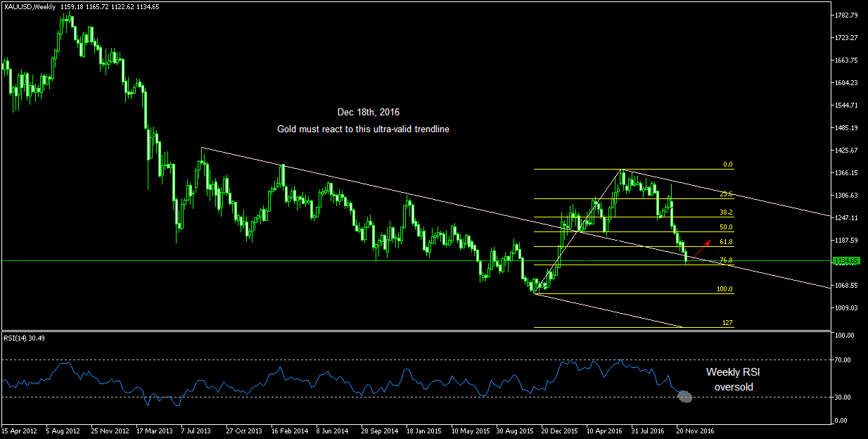
Task: Click the current price tag 1134.65
Action: (844, 261)
